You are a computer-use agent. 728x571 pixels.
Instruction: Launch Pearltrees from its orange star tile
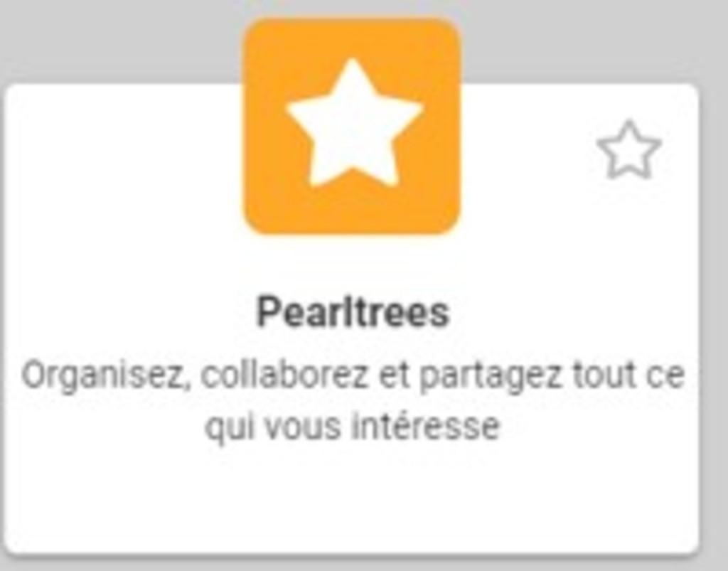point(353,127)
